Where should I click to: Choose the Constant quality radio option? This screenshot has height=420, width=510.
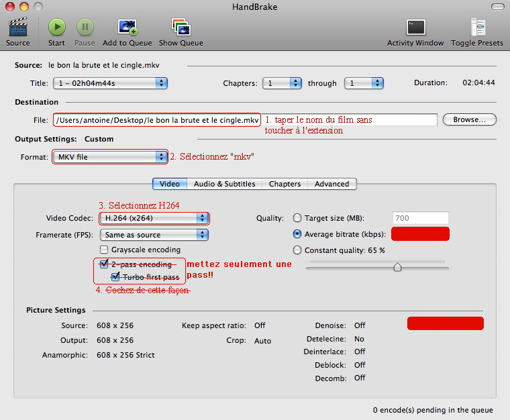click(x=297, y=250)
